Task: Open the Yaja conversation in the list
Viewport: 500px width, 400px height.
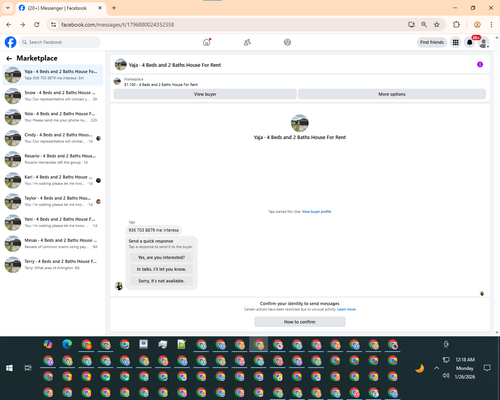Action: [53, 75]
